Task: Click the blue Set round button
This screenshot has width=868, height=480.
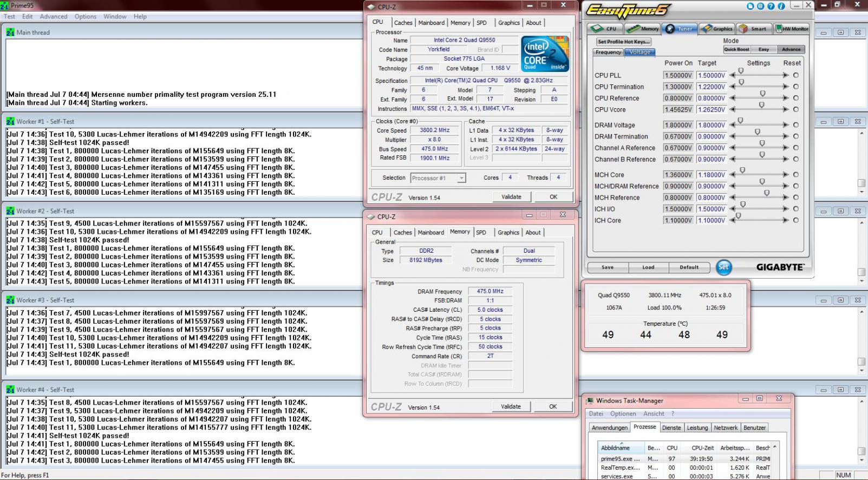Action: 723,267
